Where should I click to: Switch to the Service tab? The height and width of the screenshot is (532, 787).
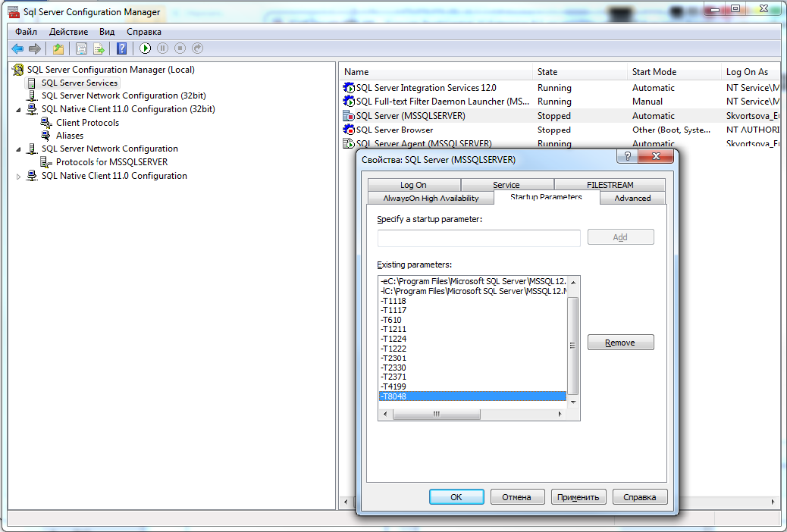tap(506, 185)
